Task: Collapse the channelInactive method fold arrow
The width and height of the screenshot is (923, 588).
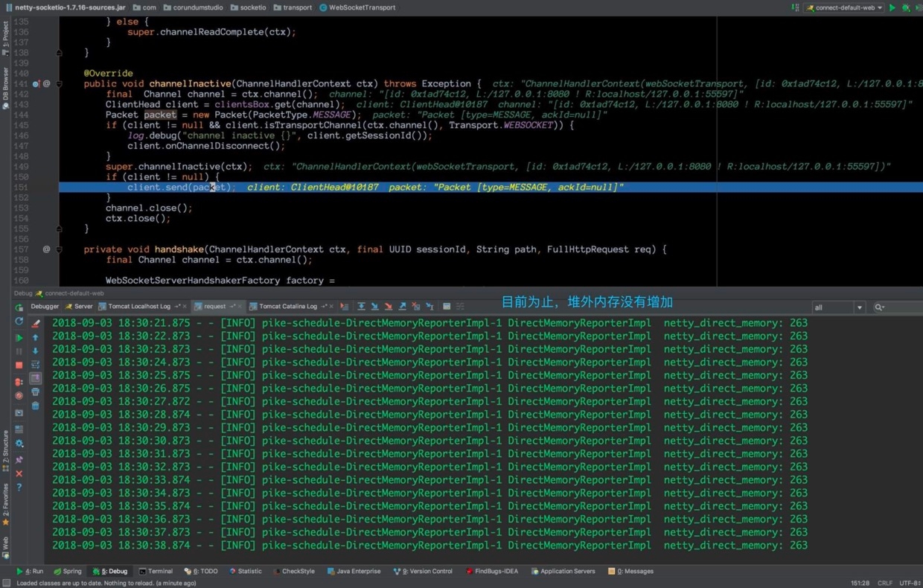Action: [59, 84]
